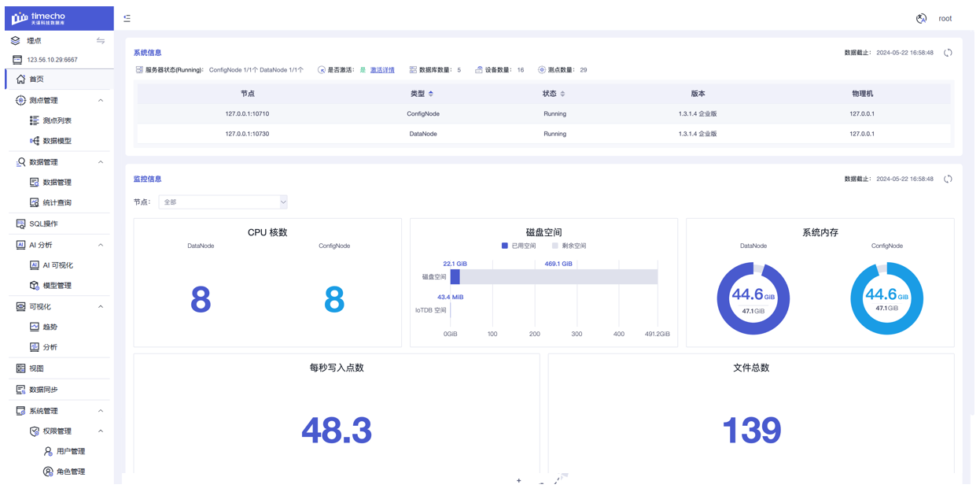The height and width of the screenshot is (492, 980).
Task: Switch interface language via top-right icon
Action: [x=921, y=17]
